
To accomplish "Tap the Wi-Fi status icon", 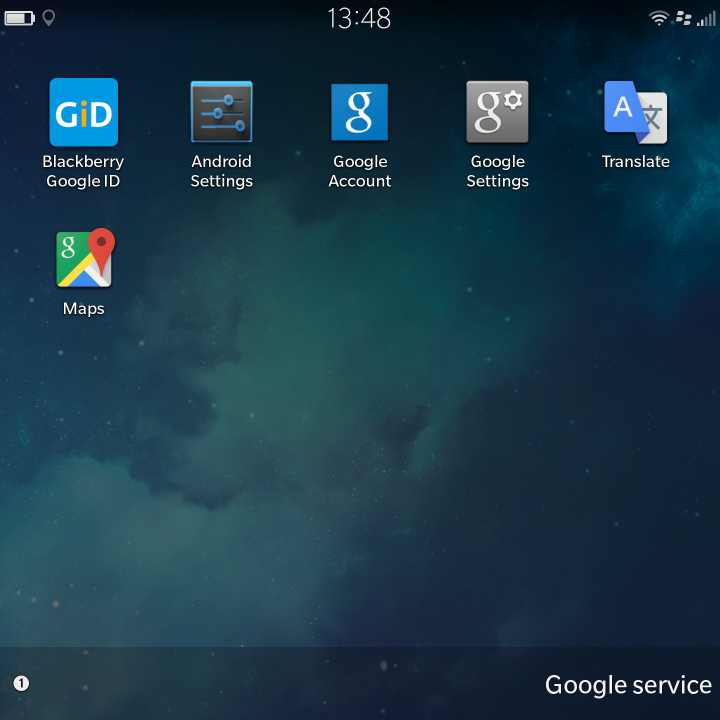I will pyautogui.click(x=658, y=18).
